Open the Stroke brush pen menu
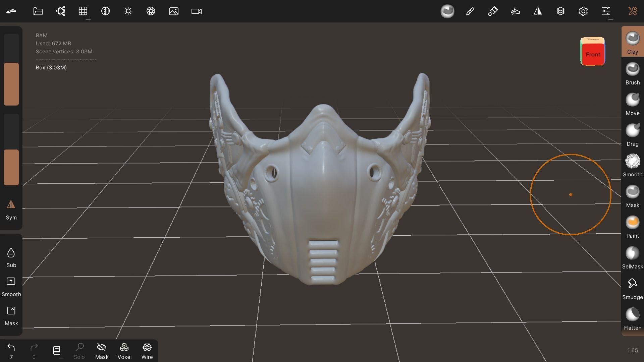Image resolution: width=644 pixels, height=362 pixels. pos(470,11)
